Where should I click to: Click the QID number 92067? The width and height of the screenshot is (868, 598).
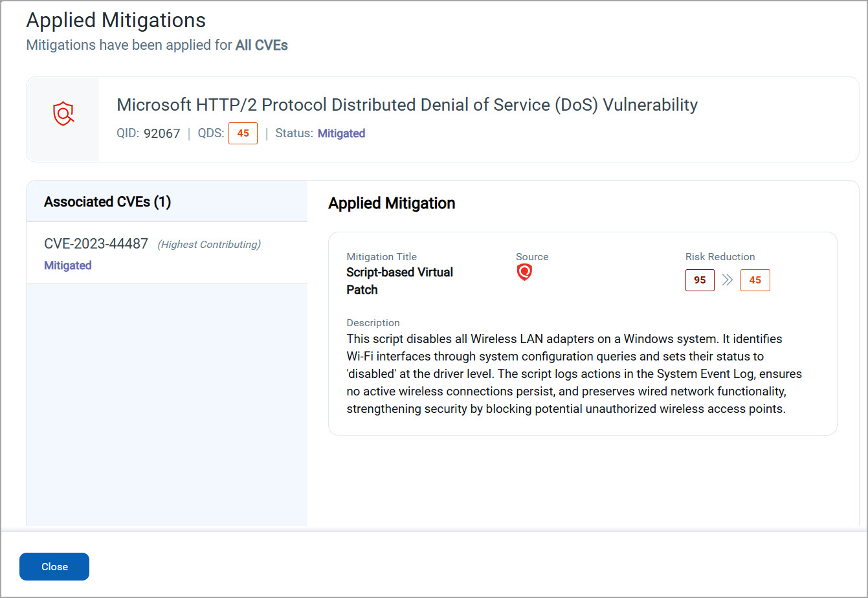tap(162, 134)
